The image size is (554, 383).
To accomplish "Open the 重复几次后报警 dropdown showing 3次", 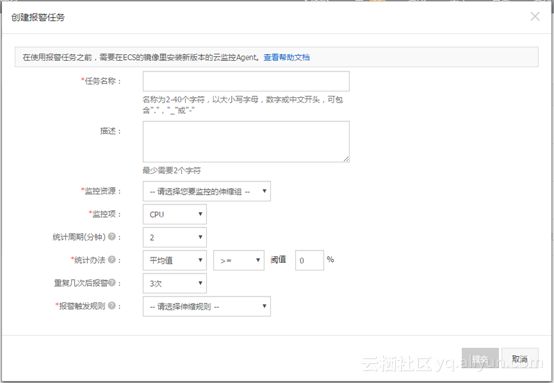I will pyautogui.click(x=175, y=283).
